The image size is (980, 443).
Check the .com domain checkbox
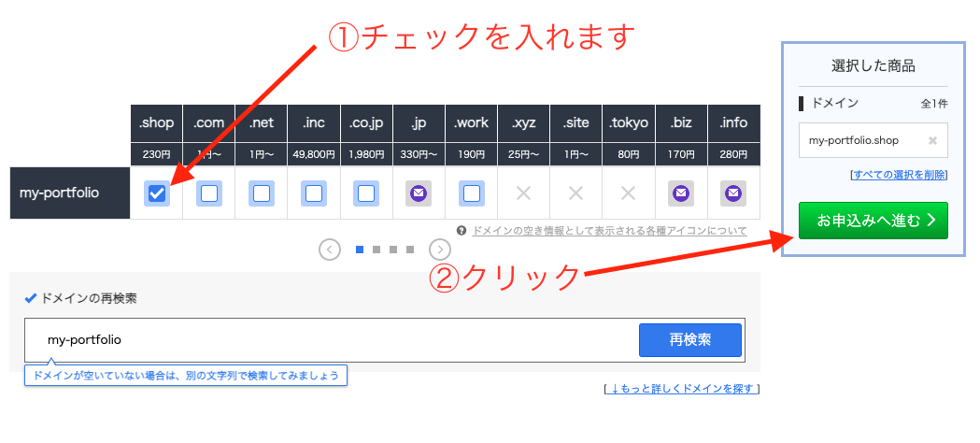click(x=208, y=193)
